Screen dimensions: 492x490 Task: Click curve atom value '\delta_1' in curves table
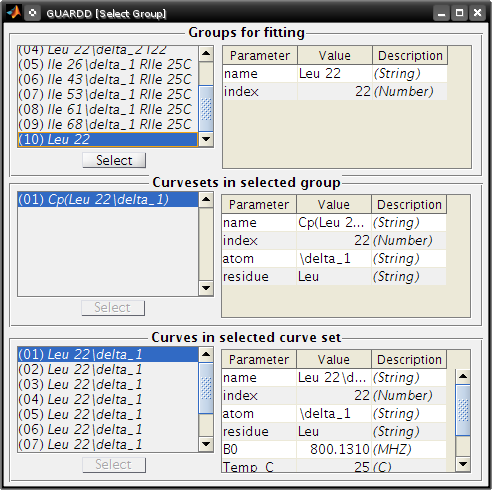click(x=334, y=413)
